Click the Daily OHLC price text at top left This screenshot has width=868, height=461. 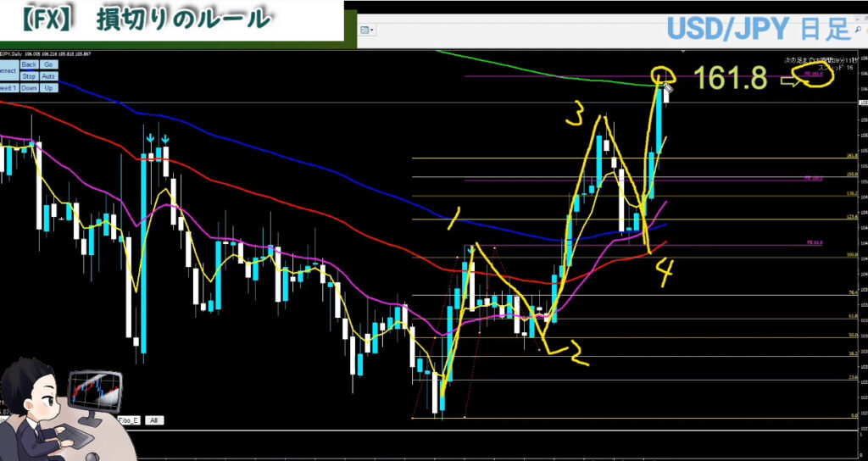[46, 53]
